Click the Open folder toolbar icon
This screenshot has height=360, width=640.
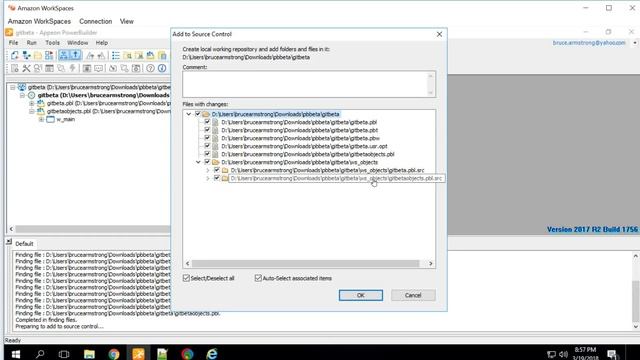coord(38,55)
